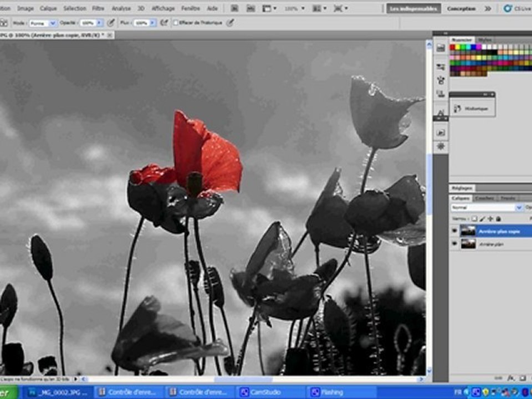Image resolution: width=532 pixels, height=399 pixels.
Task: Click the gear-shaped icon in panel dock
Action: [441, 146]
